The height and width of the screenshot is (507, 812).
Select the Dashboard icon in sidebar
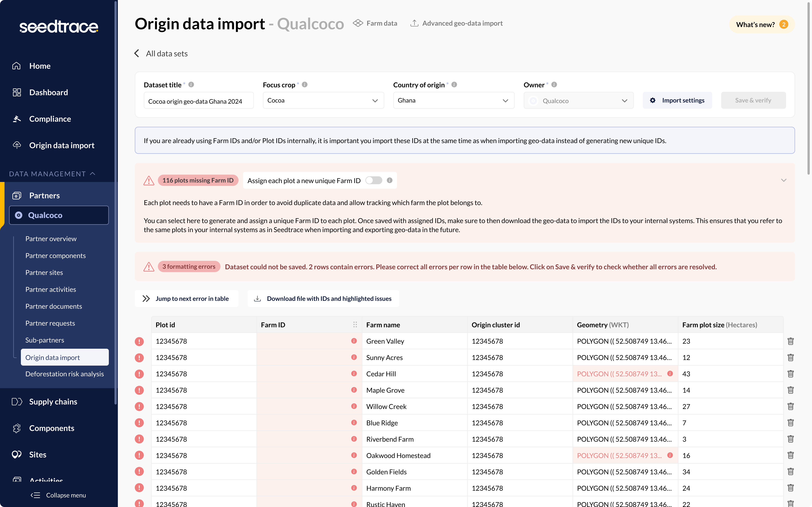click(x=17, y=92)
